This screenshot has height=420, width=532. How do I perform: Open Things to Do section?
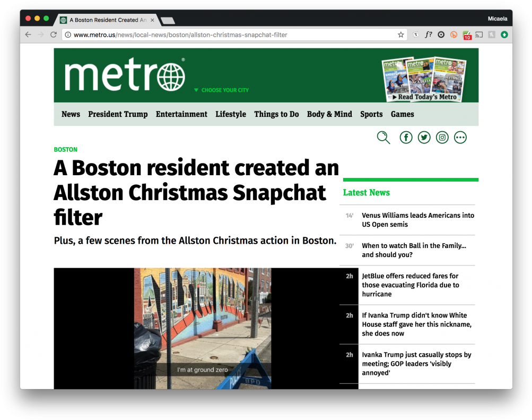coord(276,114)
